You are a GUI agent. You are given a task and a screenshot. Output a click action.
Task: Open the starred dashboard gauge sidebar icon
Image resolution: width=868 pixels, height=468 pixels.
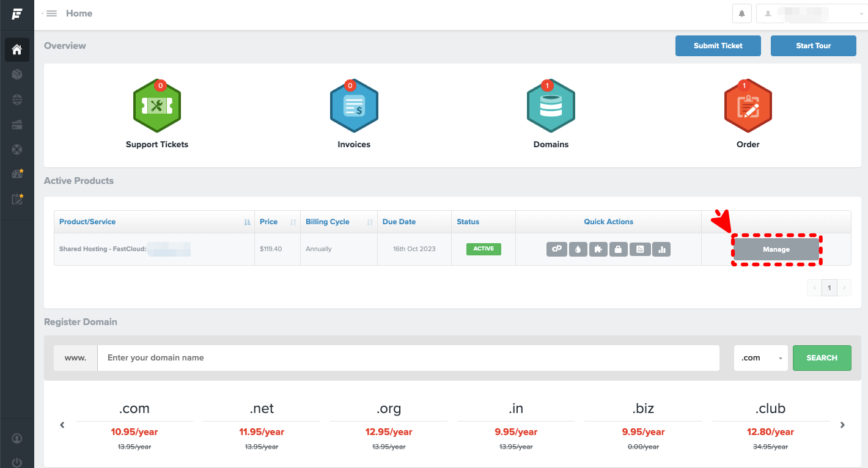coord(17,174)
